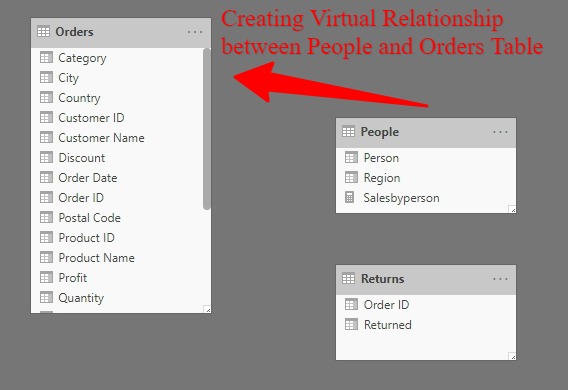Click the column icon beside Quantity
Screen dimensions: 568x390
[46, 298]
